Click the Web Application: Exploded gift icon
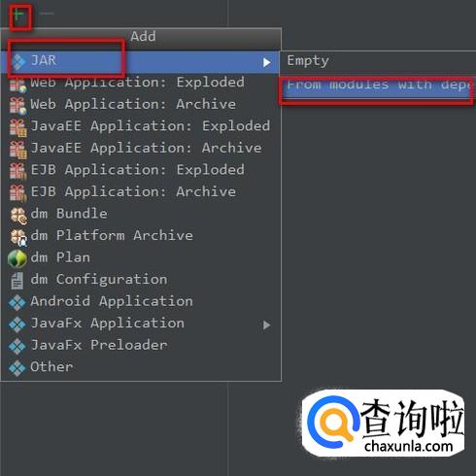This screenshot has width=476, height=476. pyautogui.click(x=17, y=84)
